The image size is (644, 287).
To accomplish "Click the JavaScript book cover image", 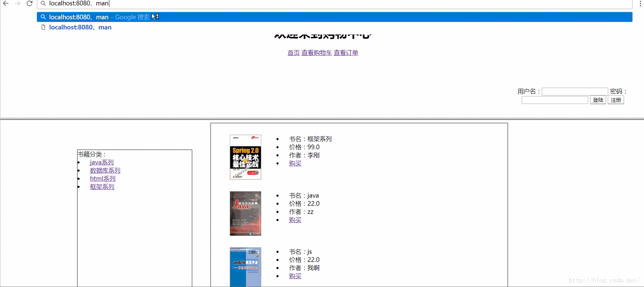I will click(x=245, y=267).
